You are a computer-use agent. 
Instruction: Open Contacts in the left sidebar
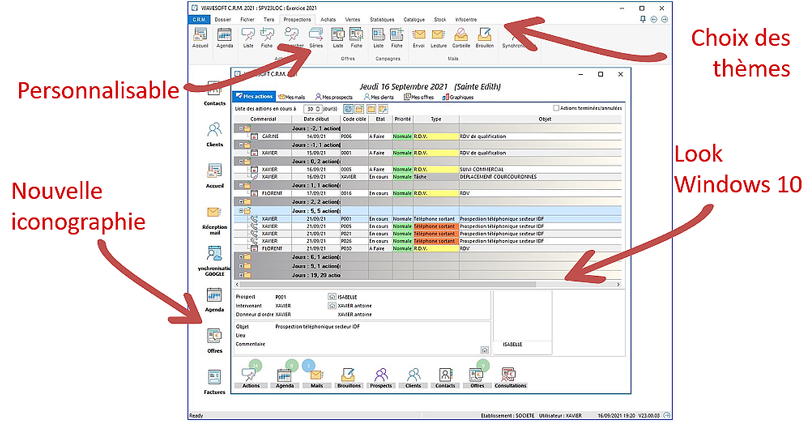point(214,95)
